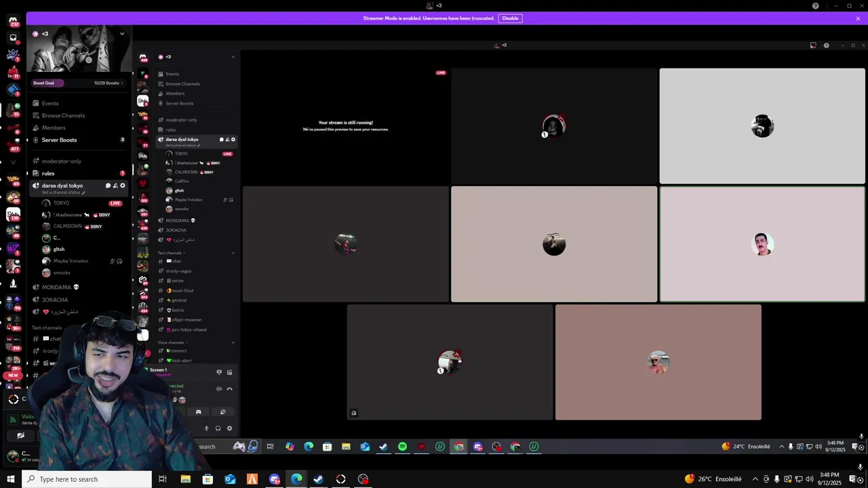Click the outer Windows Start button
Viewport: 868px width, 488px height.
click(x=10, y=479)
